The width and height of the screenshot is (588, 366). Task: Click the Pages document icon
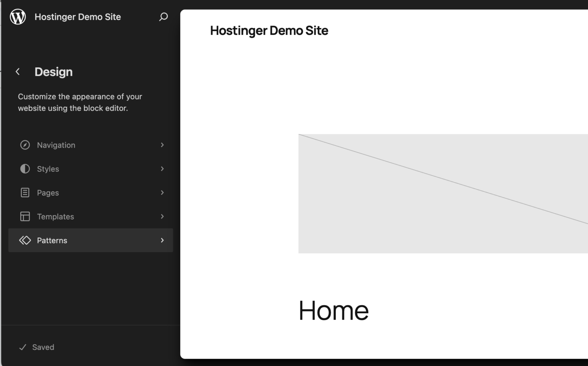click(x=25, y=192)
